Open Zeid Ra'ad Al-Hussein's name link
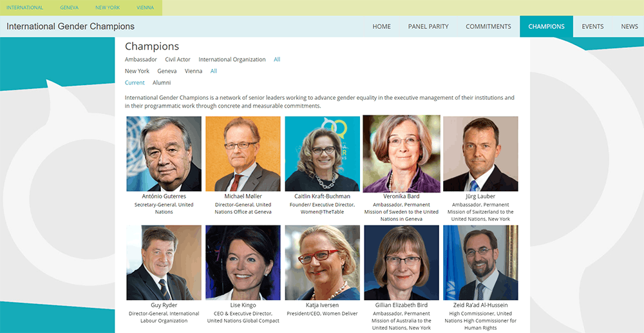This screenshot has height=333, width=644. (480, 305)
